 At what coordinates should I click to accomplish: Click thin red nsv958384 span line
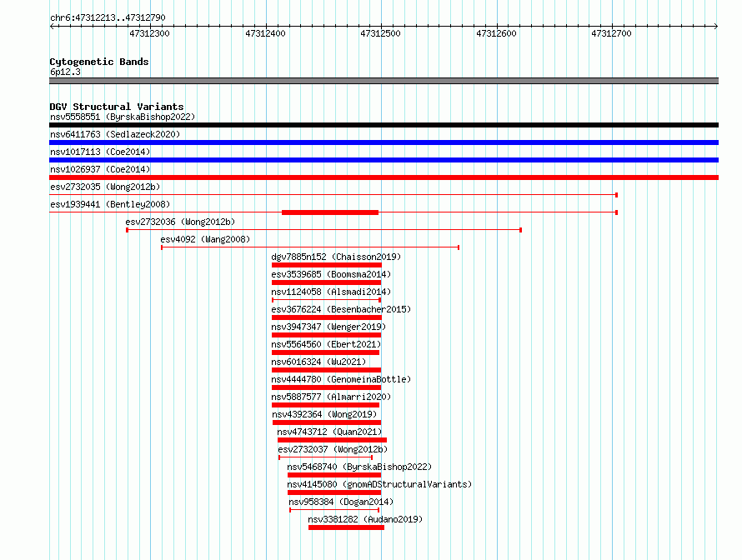[334, 510]
